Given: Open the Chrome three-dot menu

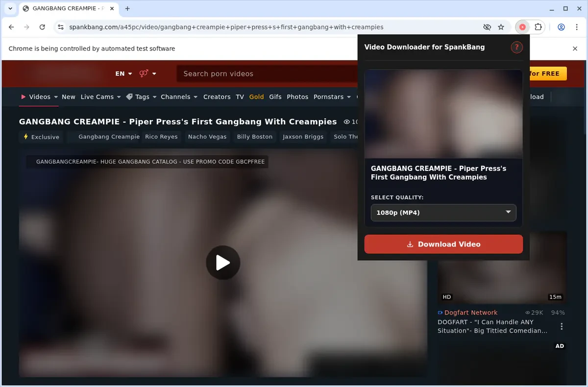Looking at the screenshot, I should (577, 27).
